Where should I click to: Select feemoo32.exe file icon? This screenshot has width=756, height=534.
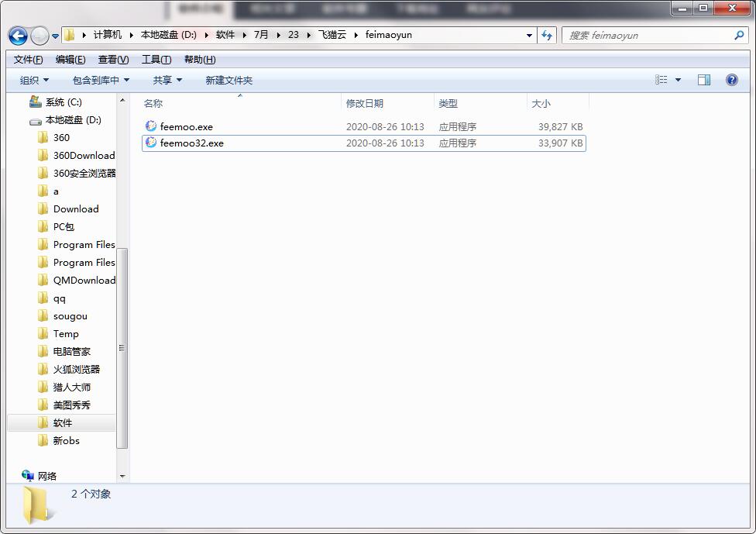(151, 143)
